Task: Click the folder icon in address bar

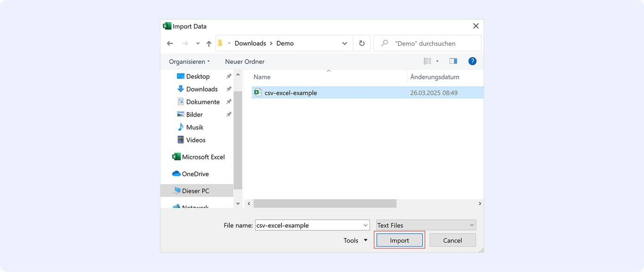Action: pos(220,43)
